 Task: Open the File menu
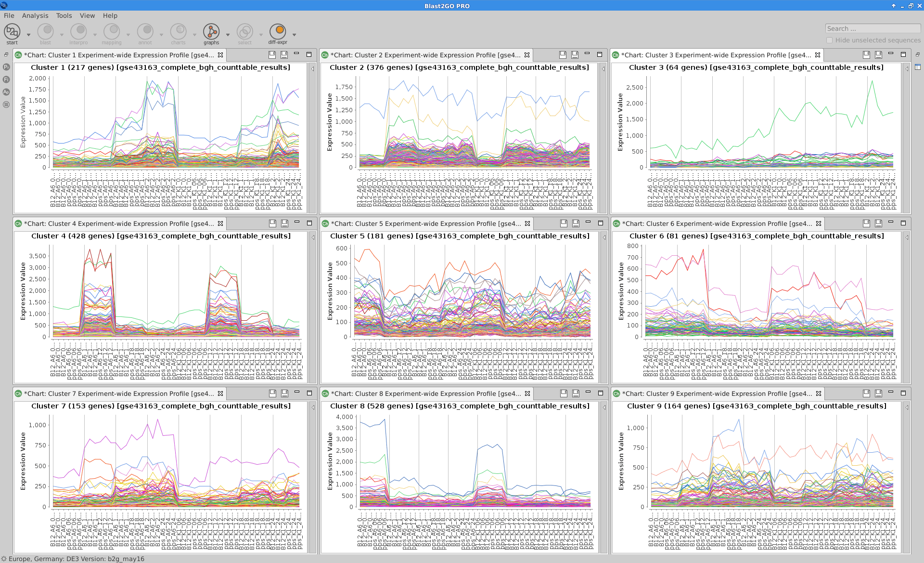[x=9, y=15]
